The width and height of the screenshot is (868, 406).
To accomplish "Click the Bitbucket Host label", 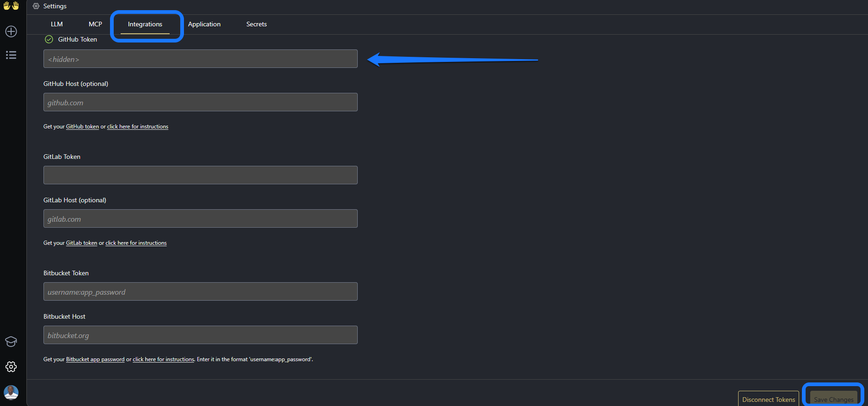I will 64,316.
